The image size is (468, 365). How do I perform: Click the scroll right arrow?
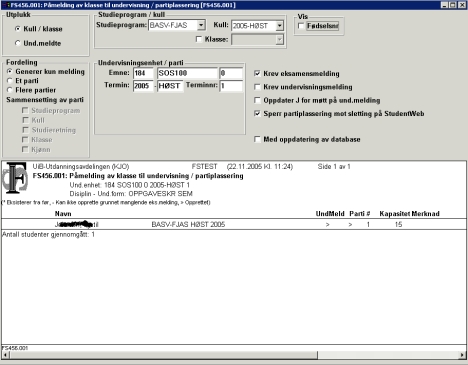(x=462, y=355)
